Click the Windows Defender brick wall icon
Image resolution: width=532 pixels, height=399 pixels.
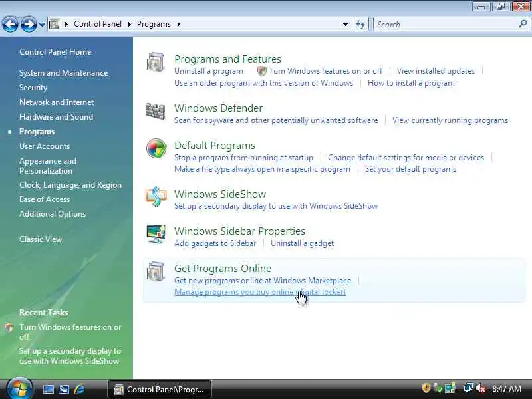click(156, 110)
